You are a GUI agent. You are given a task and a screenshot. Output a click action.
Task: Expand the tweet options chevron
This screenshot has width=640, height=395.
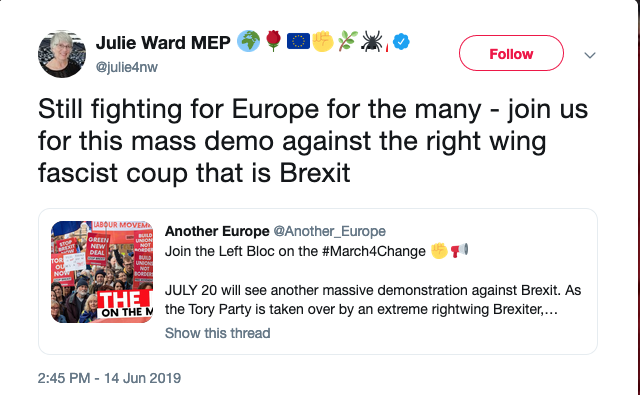click(590, 55)
